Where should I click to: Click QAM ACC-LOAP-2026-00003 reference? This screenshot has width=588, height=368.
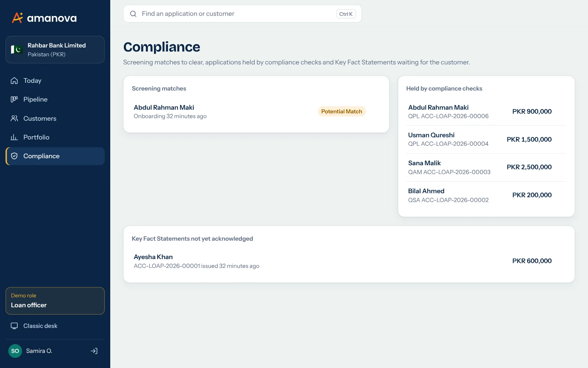tap(449, 172)
